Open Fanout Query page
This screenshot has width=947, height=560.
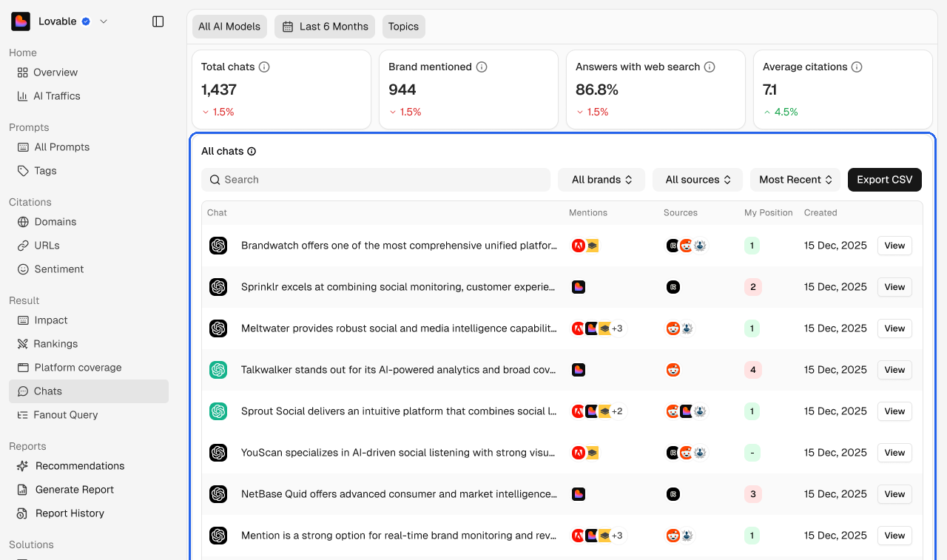pos(57,415)
